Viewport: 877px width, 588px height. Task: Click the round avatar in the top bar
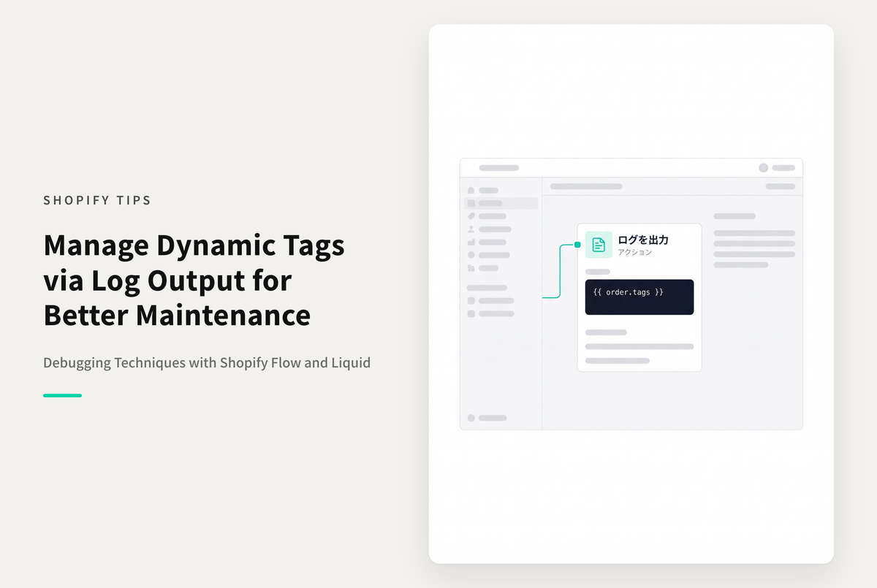point(763,168)
